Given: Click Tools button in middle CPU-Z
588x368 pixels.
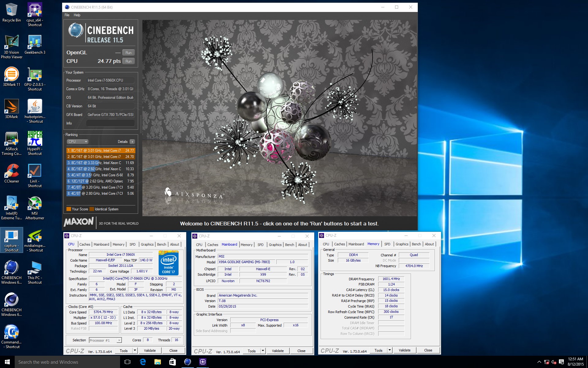Looking at the screenshot, I should (252, 351).
